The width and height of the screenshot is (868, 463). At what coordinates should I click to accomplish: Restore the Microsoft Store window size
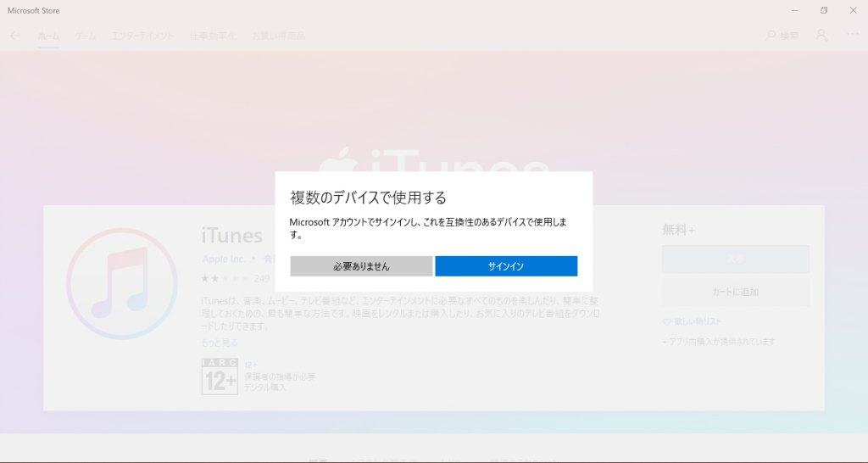click(823, 10)
